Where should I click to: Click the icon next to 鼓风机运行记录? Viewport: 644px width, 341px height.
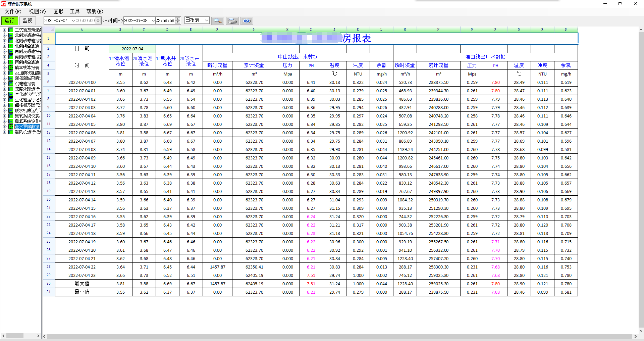11,132
